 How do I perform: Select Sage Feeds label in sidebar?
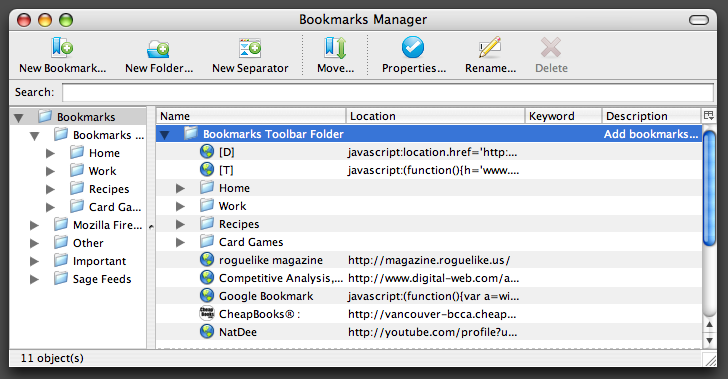point(102,279)
